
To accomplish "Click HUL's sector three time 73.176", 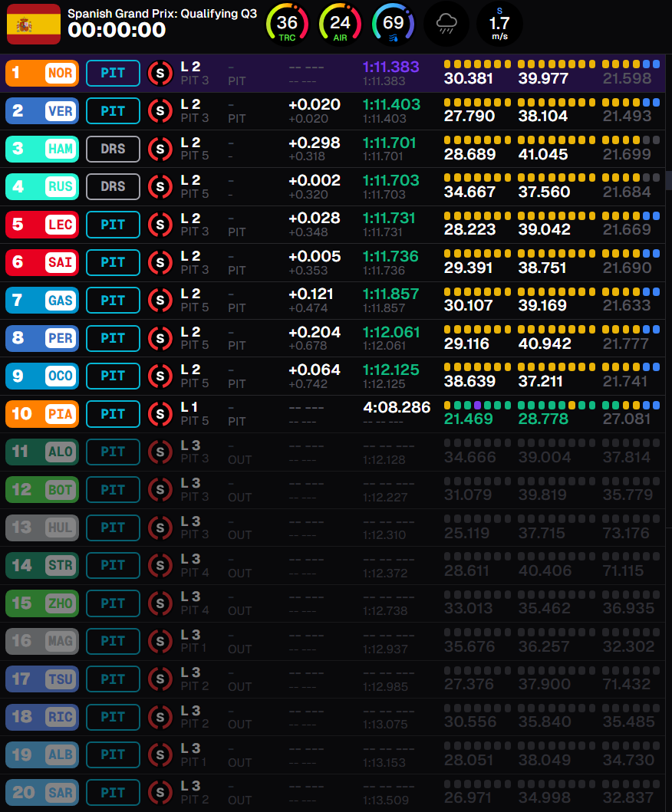I will click(626, 533).
